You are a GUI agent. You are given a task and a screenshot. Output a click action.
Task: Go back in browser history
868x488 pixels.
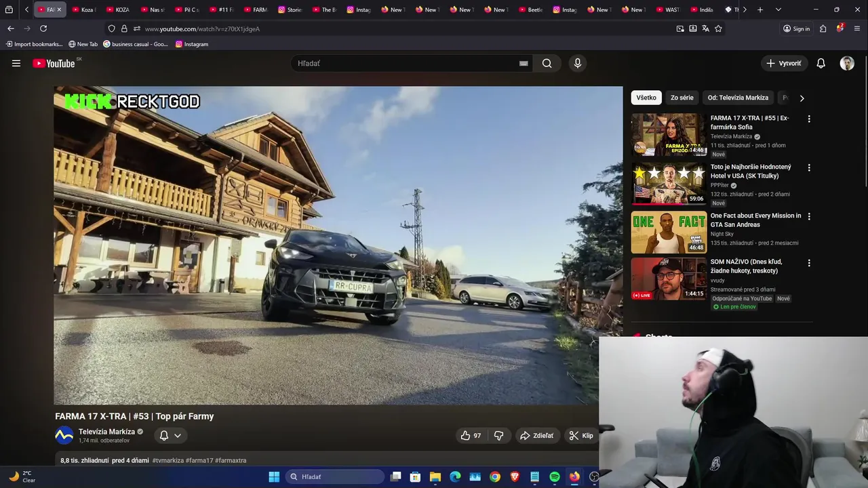point(10,28)
